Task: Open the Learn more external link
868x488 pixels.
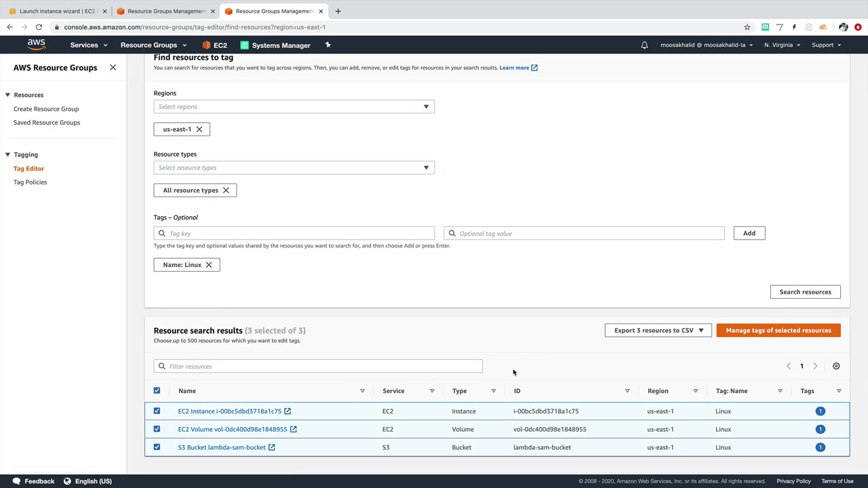Action: coord(519,68)
